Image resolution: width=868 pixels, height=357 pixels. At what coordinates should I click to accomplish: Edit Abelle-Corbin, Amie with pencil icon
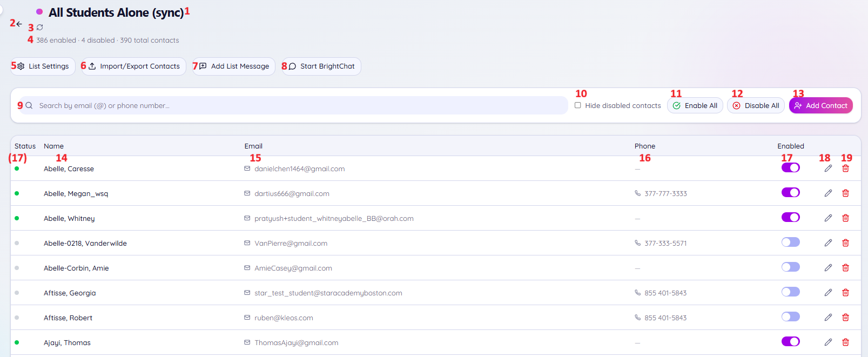tap(828, 268)
